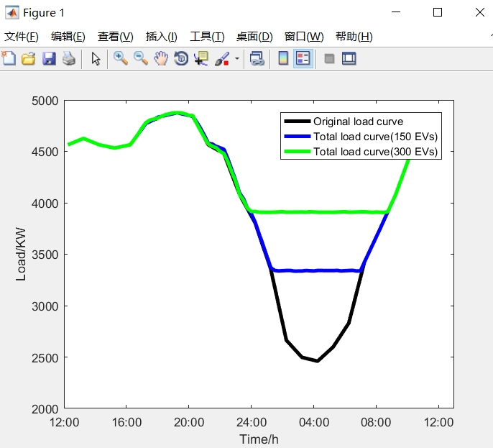Image resolution: width=493 pixels, height=448 pixels.
Task: Click the 24:00 x-axis tick label
Action: tap(252, 422)
